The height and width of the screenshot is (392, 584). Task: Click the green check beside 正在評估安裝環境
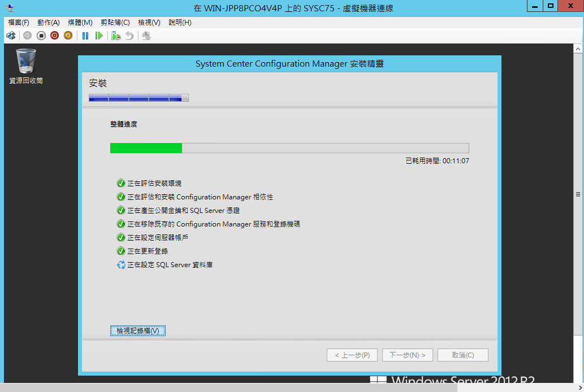pyautogui.click(x=120, y=183)
